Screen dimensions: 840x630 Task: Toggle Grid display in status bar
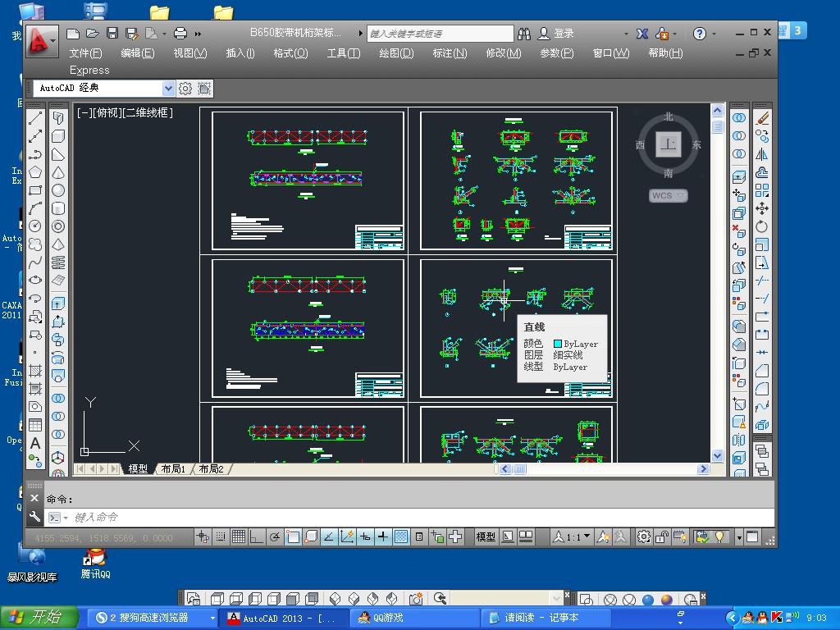pos(238,537)
